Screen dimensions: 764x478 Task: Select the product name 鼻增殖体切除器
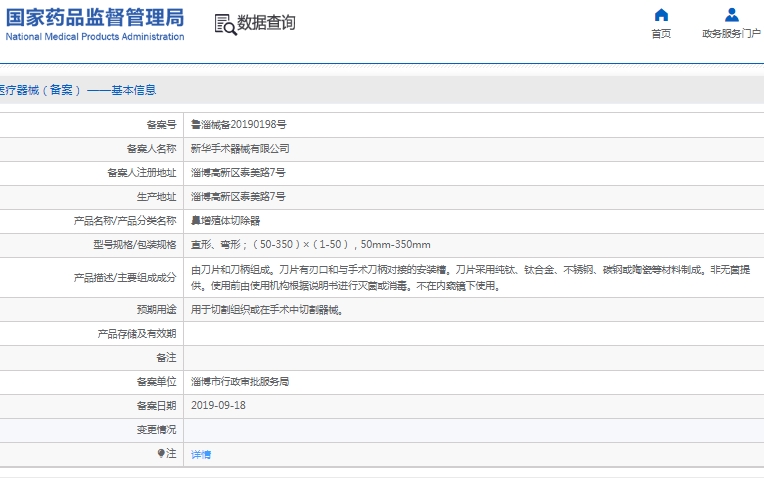[226, 221]
